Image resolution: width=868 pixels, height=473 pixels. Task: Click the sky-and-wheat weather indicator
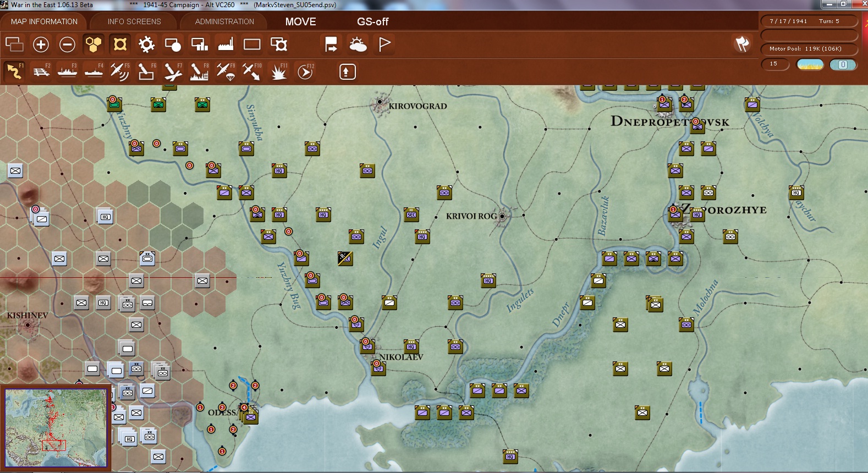[x=810, y=64]
